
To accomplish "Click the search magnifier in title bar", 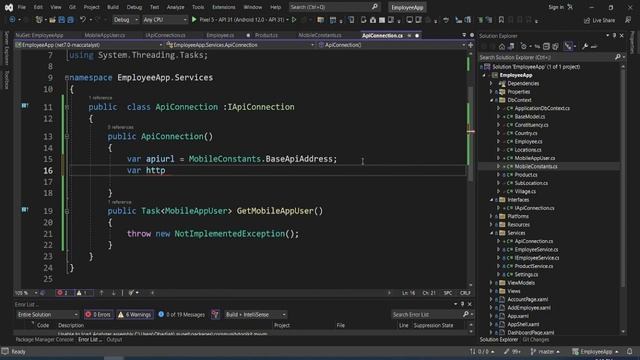I will [x=375, y=7].
